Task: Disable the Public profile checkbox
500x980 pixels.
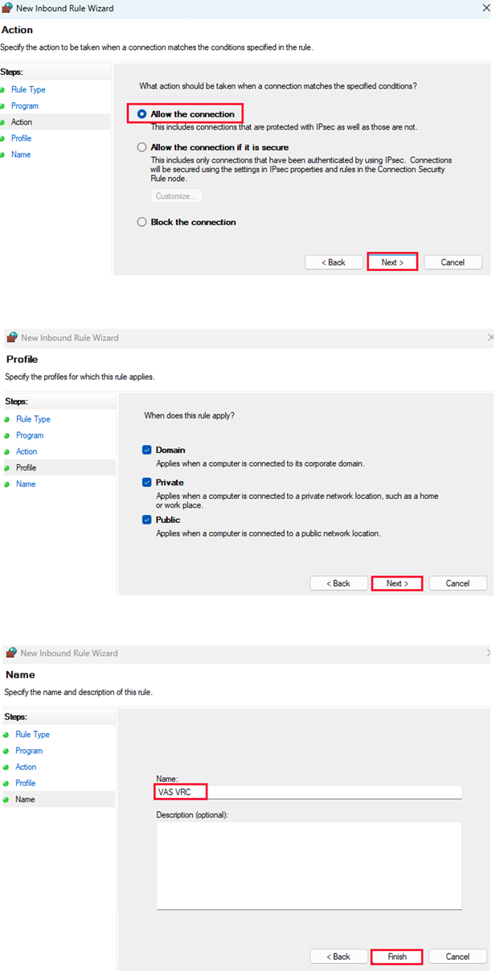Action: (x=147, y=520)
